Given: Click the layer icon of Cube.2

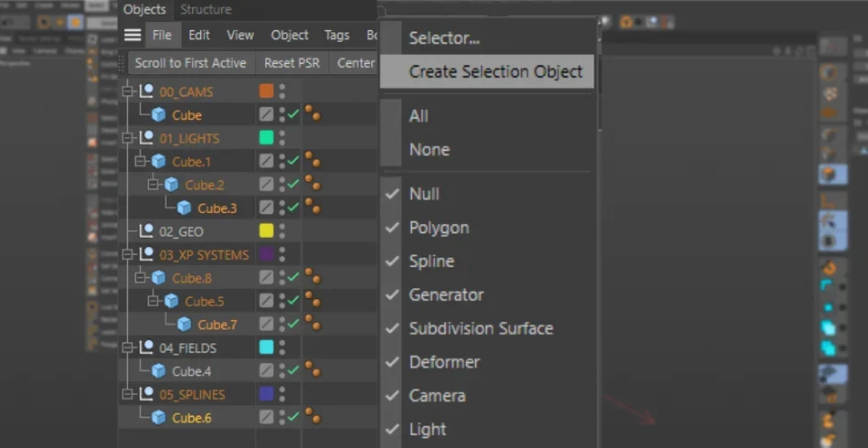Looking at the screenshot, I should (266, 184).
